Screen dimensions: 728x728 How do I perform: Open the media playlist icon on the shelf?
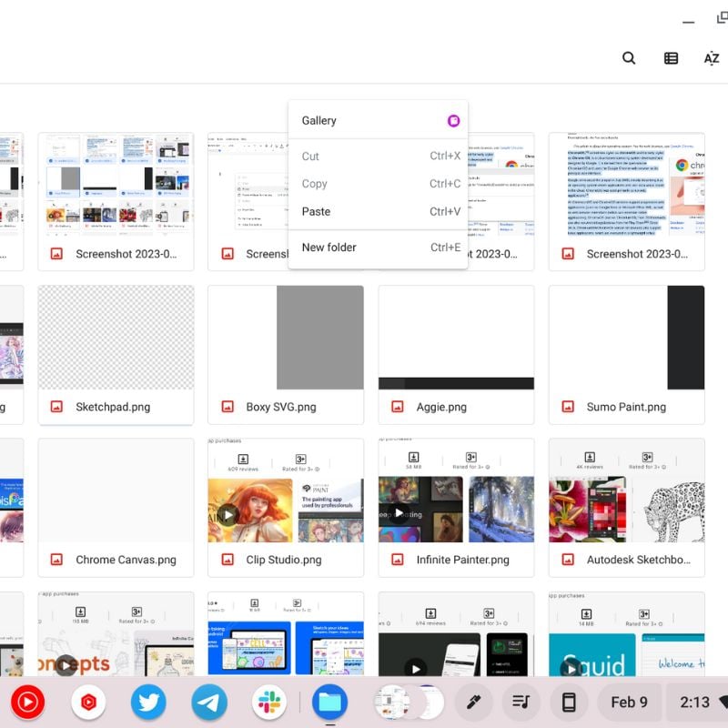(x=521, y=702)
